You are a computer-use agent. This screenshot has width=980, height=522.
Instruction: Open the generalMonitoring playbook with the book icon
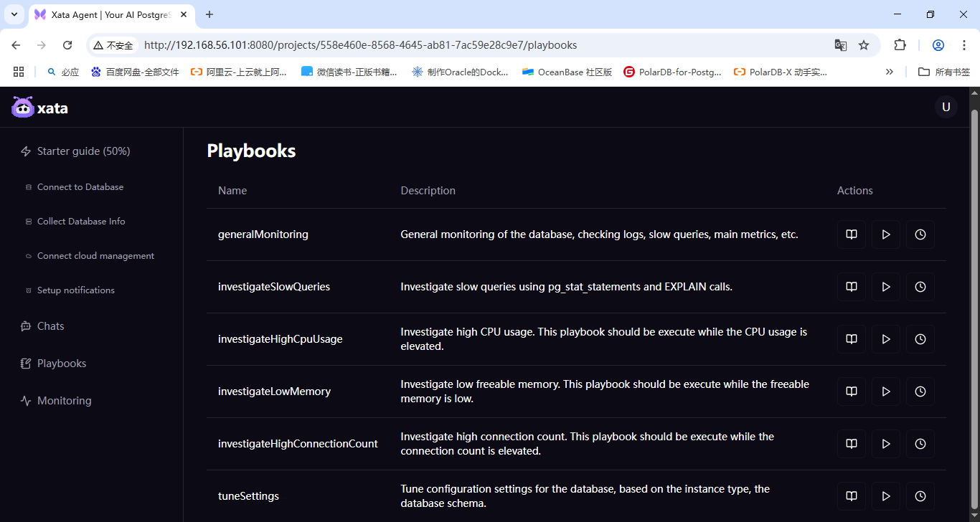click(x=851, y=234)
